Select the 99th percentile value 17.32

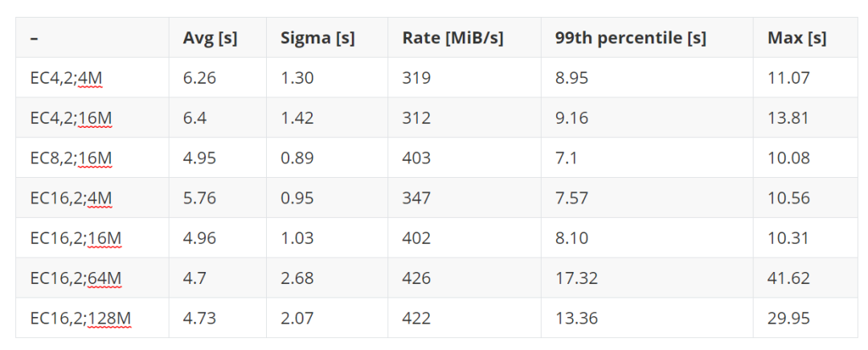tap(575, 278)
